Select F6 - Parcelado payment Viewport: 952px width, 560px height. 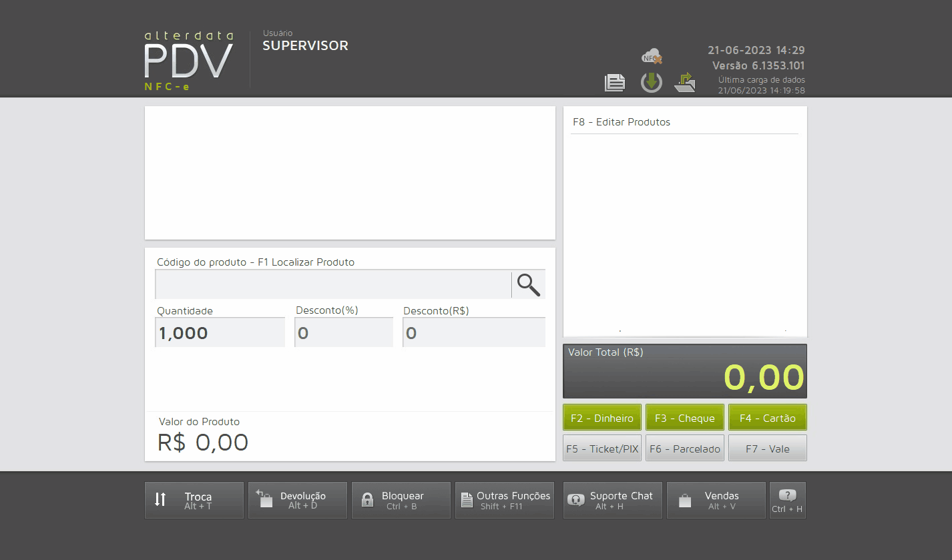coord(685,449)
